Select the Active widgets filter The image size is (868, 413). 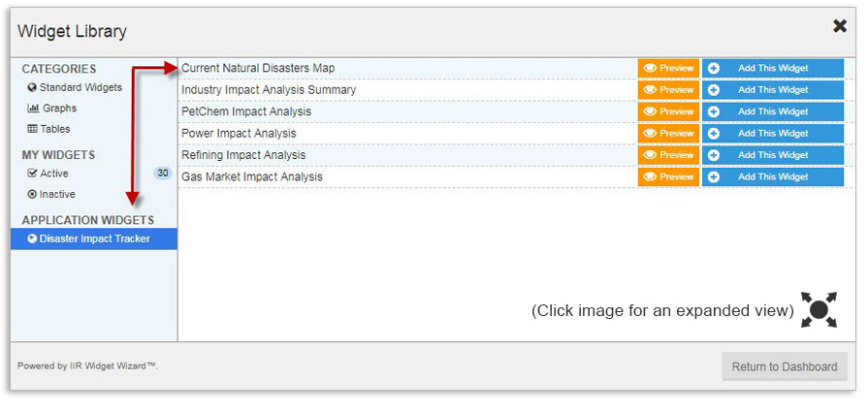tap(54, 174)
